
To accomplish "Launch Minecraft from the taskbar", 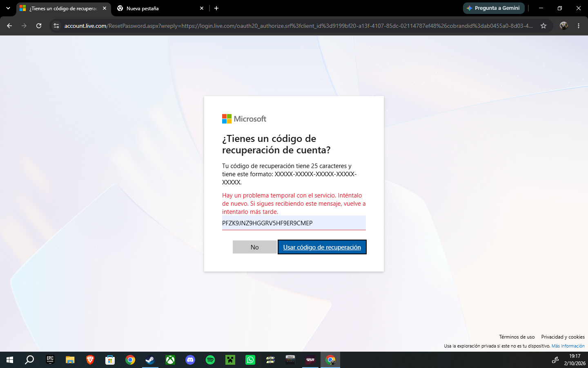I will [230, 360].
